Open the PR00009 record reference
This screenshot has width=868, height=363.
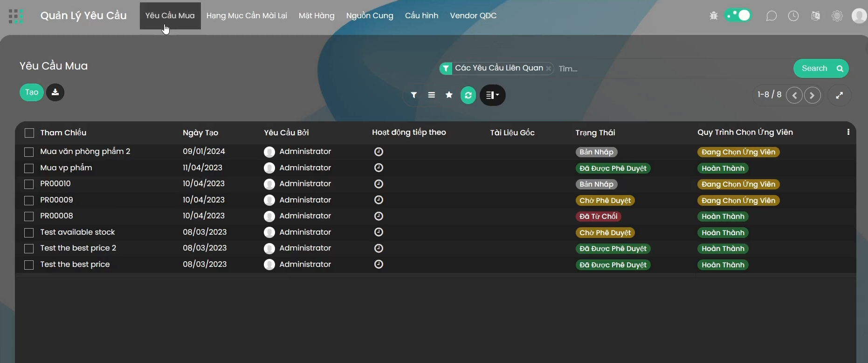56,200
